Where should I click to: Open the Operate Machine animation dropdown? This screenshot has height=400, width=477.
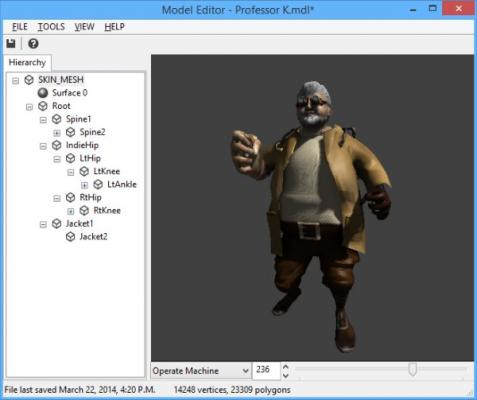(201, 371)
